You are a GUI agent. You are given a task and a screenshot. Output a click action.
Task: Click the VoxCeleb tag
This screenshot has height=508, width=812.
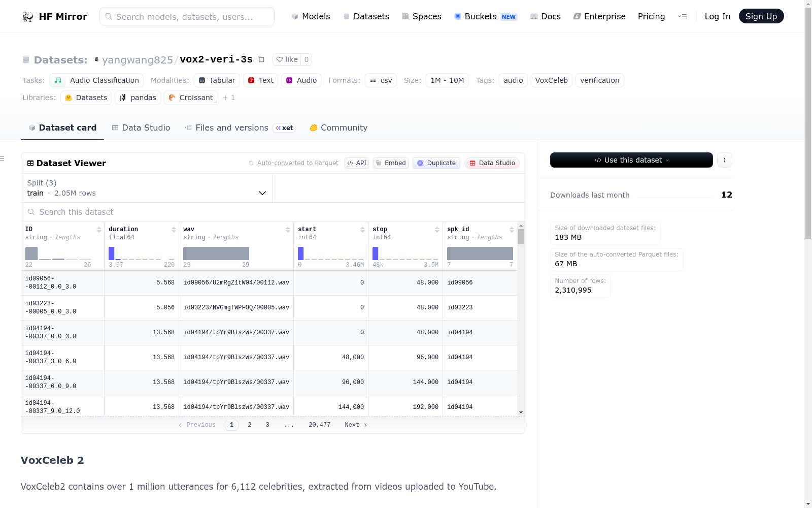pos(552,80)
